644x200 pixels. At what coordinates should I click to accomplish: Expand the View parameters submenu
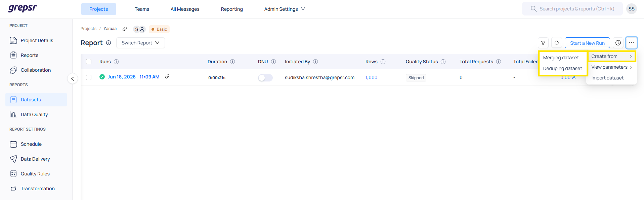pos(611,67)
